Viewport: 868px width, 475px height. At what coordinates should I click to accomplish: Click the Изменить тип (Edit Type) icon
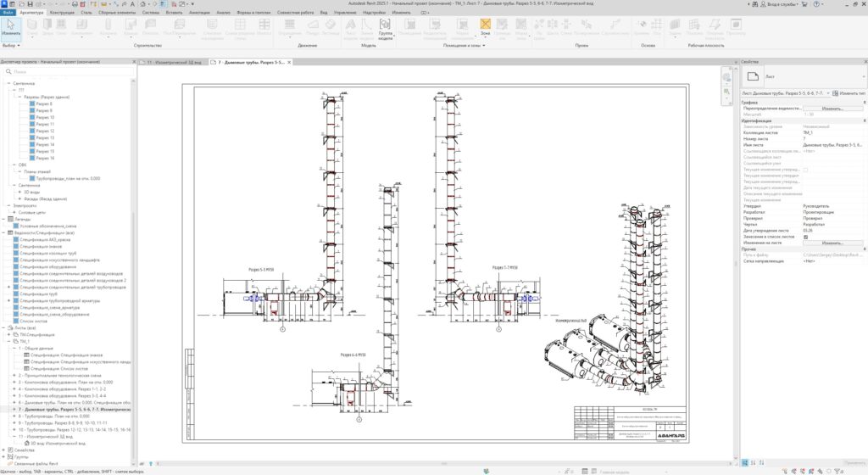coord(835,93)
